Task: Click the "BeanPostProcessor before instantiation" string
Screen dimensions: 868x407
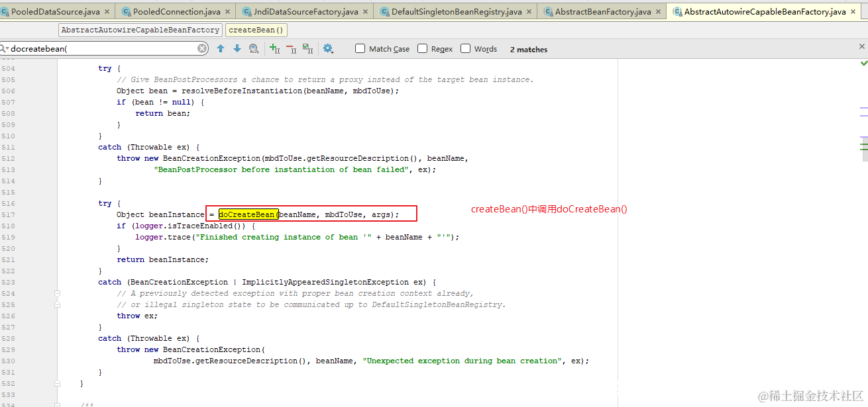Action: [282, 169]
